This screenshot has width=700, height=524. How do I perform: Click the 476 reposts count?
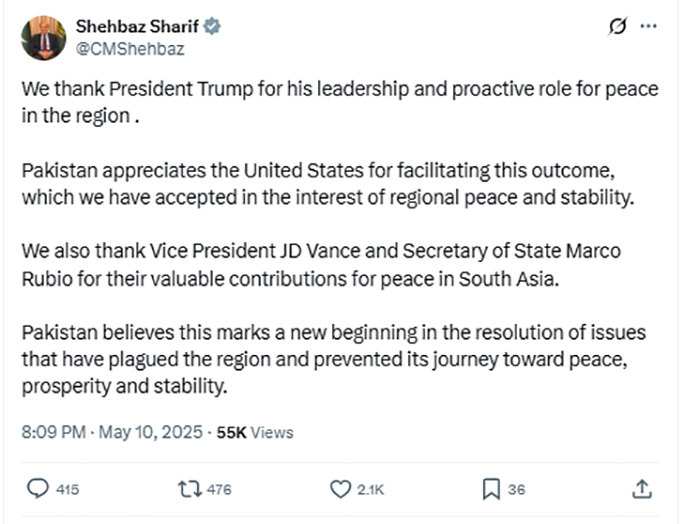click(219, 490)
